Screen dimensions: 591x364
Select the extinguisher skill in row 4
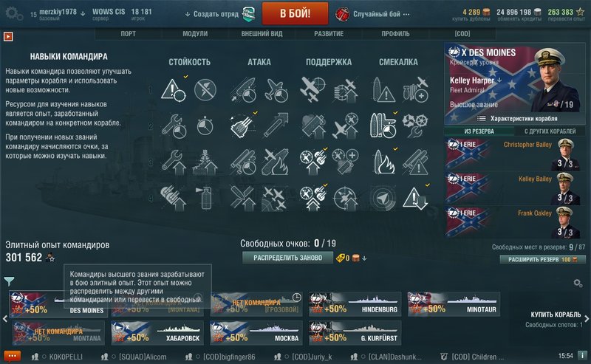[x=205, y=197]
